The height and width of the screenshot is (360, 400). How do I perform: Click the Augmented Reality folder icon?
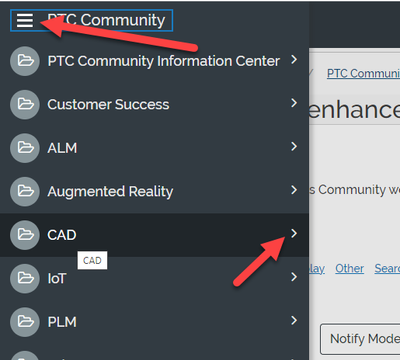point(25,191)
